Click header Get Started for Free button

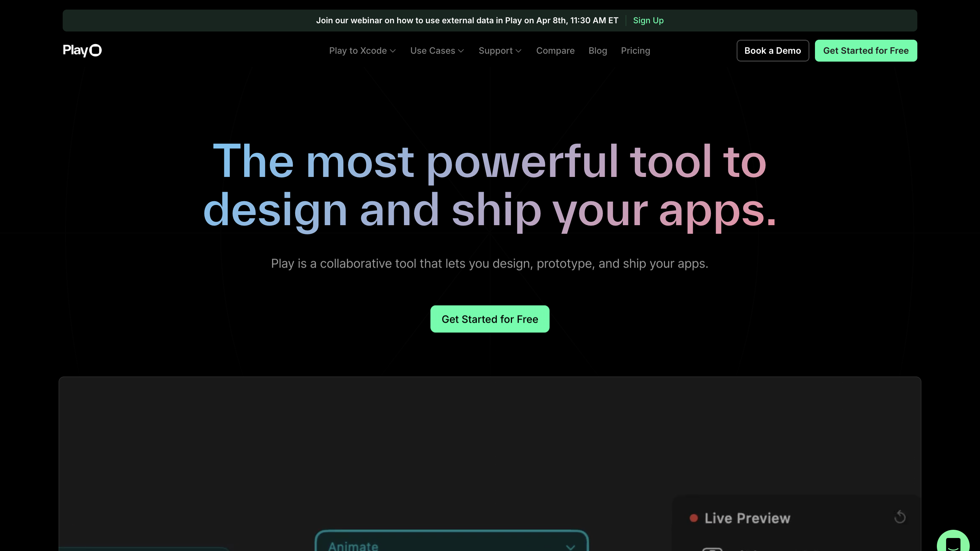click(x=866, y=51)
